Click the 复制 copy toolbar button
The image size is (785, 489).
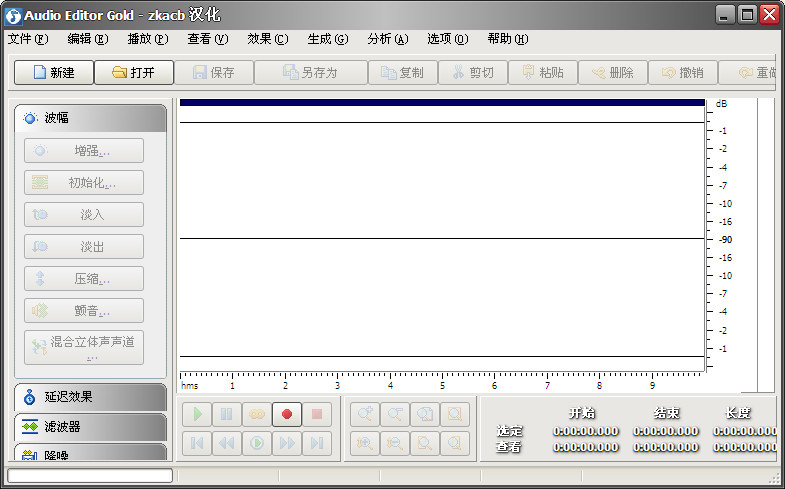[403, 73]
